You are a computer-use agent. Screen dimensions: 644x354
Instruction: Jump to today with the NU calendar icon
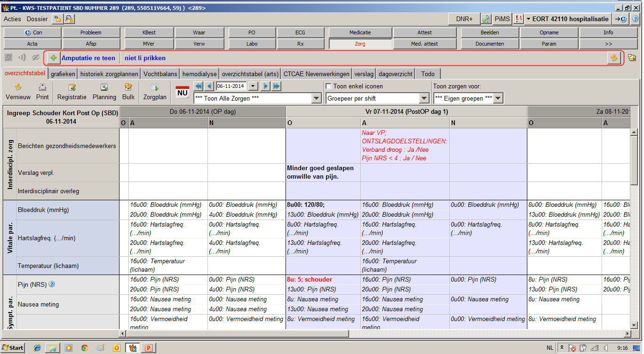click(182, 91)
